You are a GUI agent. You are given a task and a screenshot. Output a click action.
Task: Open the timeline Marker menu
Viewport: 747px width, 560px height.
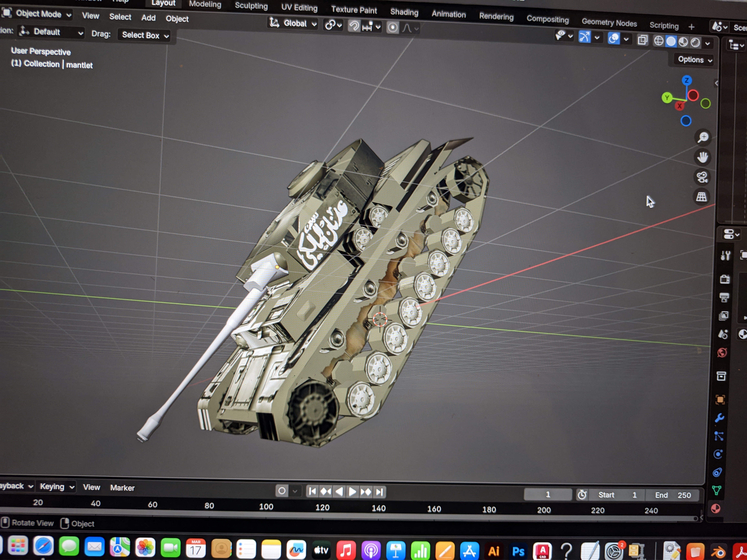(x=122, y=487)
